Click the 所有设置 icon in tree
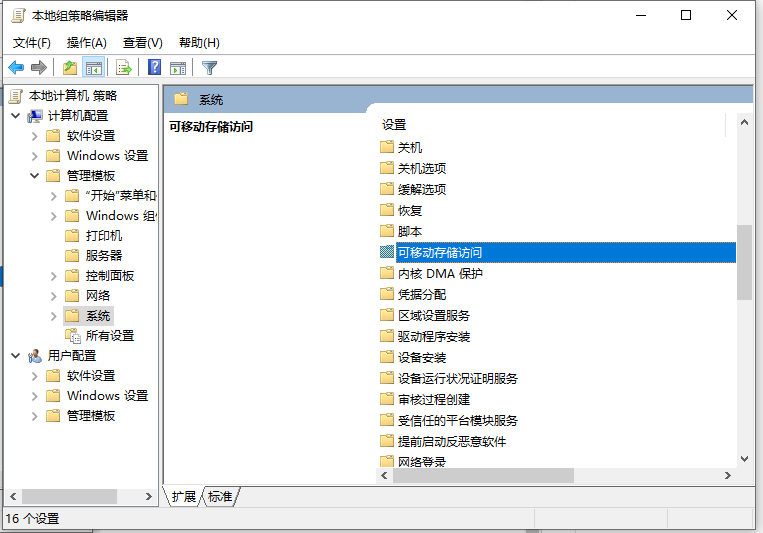This screenshot has width=763, height=533. [x=73, y=336]
